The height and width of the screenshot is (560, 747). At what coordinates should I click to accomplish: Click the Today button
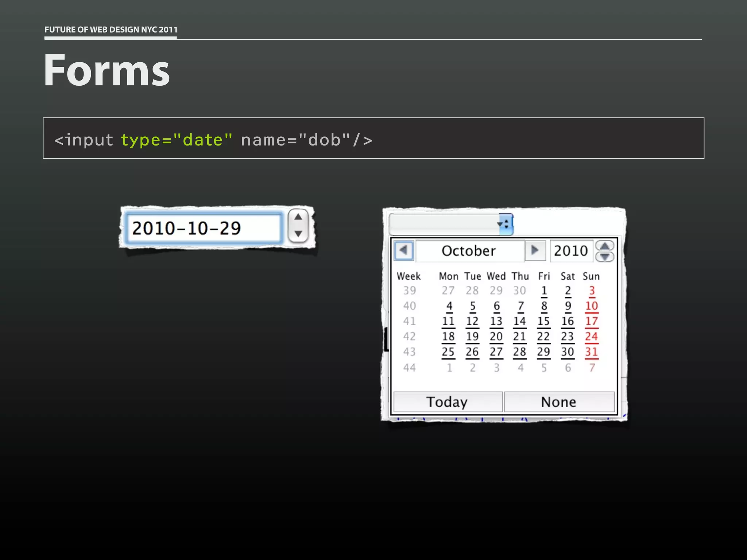448,402
